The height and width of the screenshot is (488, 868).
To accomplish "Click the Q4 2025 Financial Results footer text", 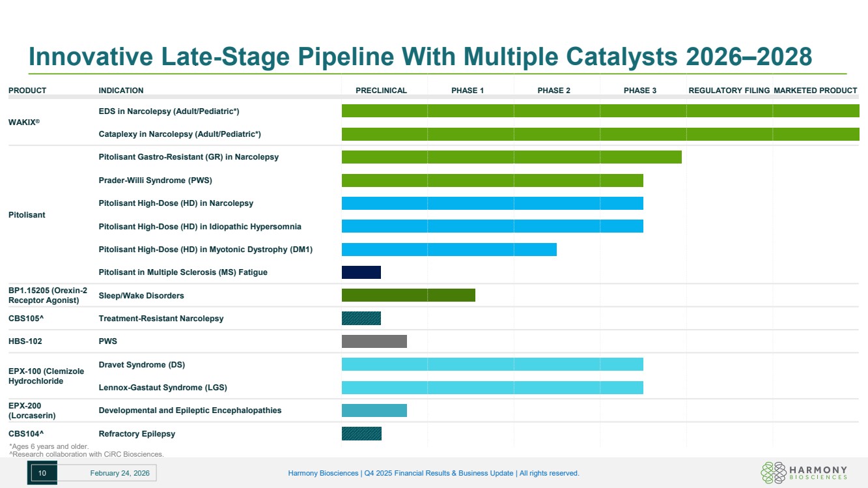I will tap(434, 473).
